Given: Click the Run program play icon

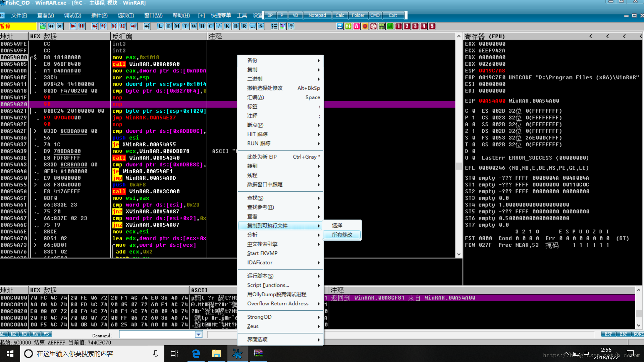Looking at the screenshot, I should click(73, 26).
